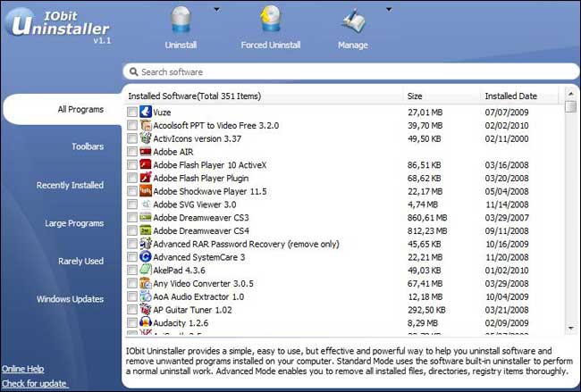The image size is (581, 392).
Task: Select the Adobe Flash Player 10 ActiveX icon
Action: (x=146, y=165)
